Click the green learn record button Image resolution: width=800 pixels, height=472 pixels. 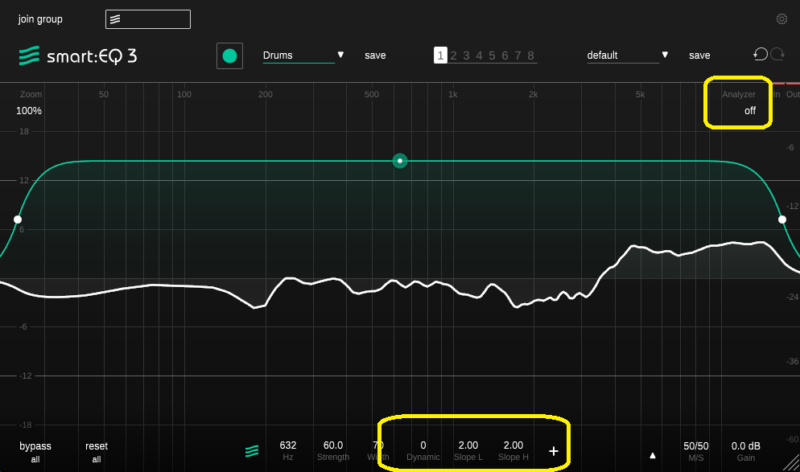pos(230,56)
